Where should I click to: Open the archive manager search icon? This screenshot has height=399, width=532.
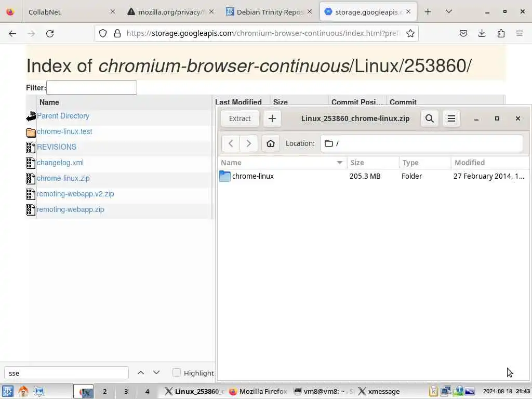430,118
